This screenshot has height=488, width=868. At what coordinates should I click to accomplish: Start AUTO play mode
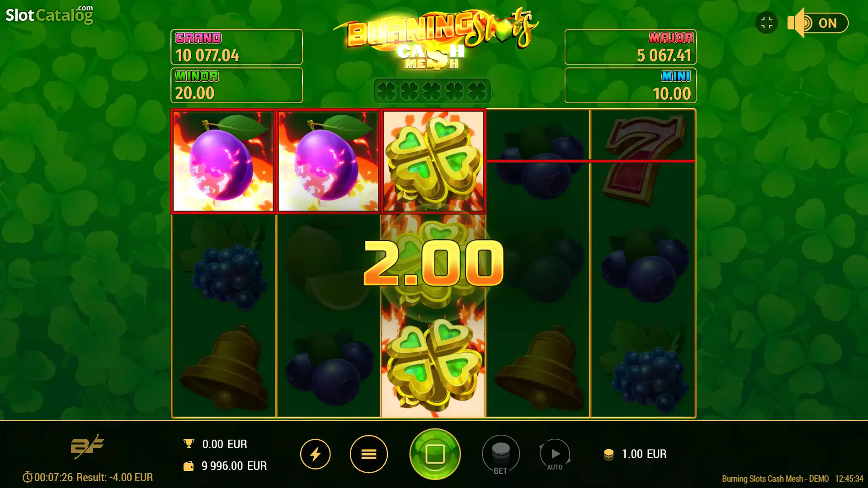[x=555, y=455]
